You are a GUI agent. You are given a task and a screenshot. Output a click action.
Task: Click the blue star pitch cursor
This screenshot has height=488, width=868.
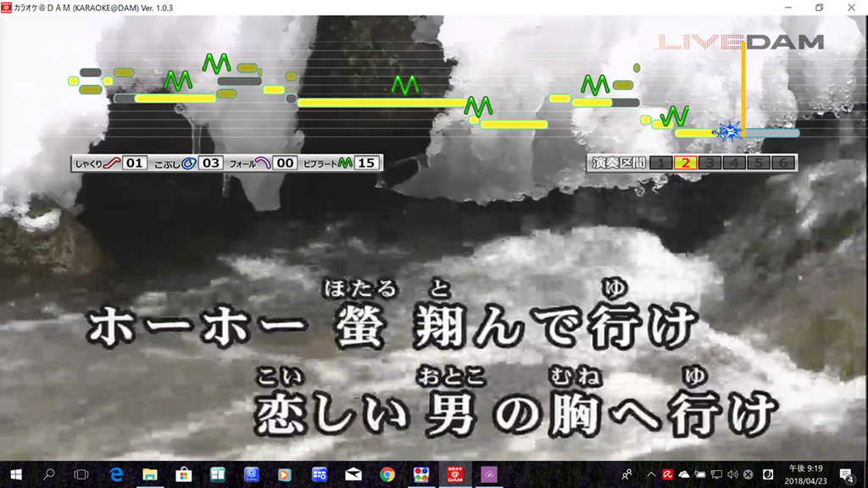pos(728,131)
